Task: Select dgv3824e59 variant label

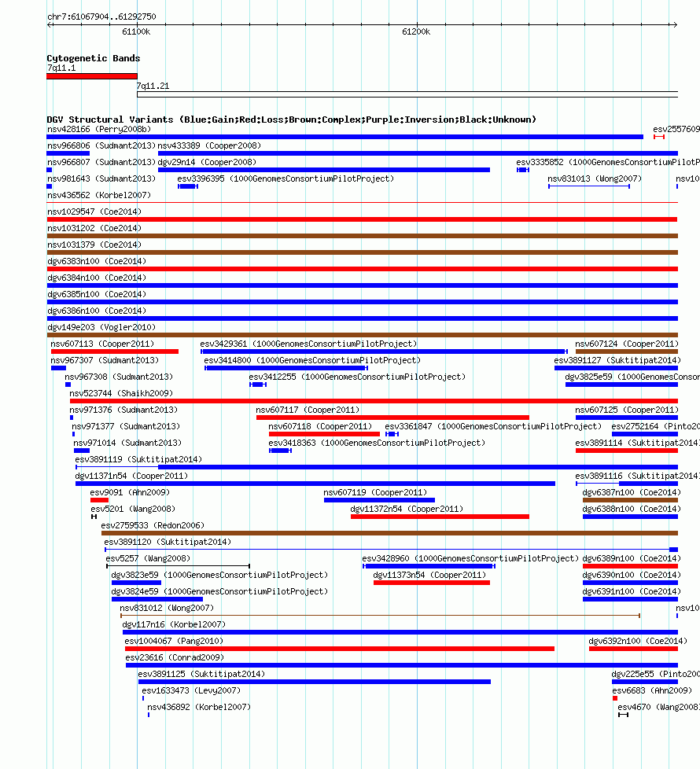Action: (219, 591)
